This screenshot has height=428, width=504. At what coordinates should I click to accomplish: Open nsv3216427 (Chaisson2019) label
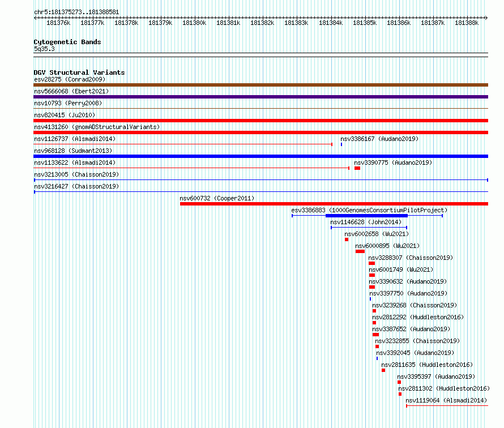click(76, 186)
